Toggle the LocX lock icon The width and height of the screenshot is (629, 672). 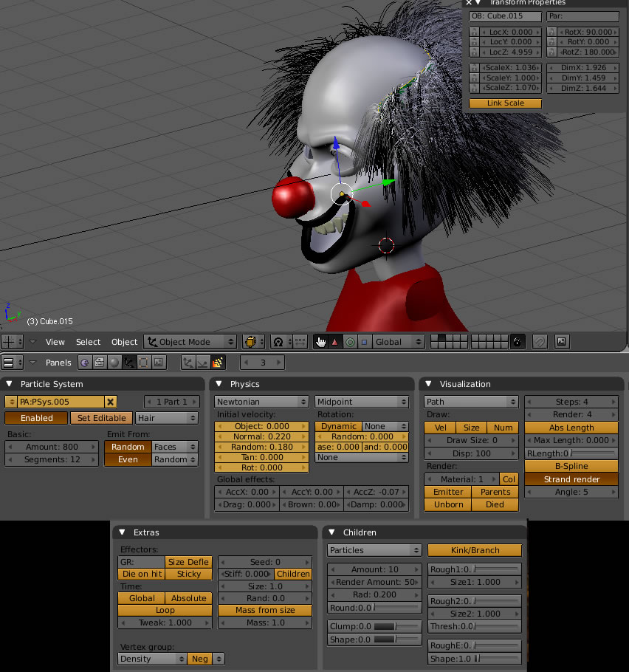474,32
